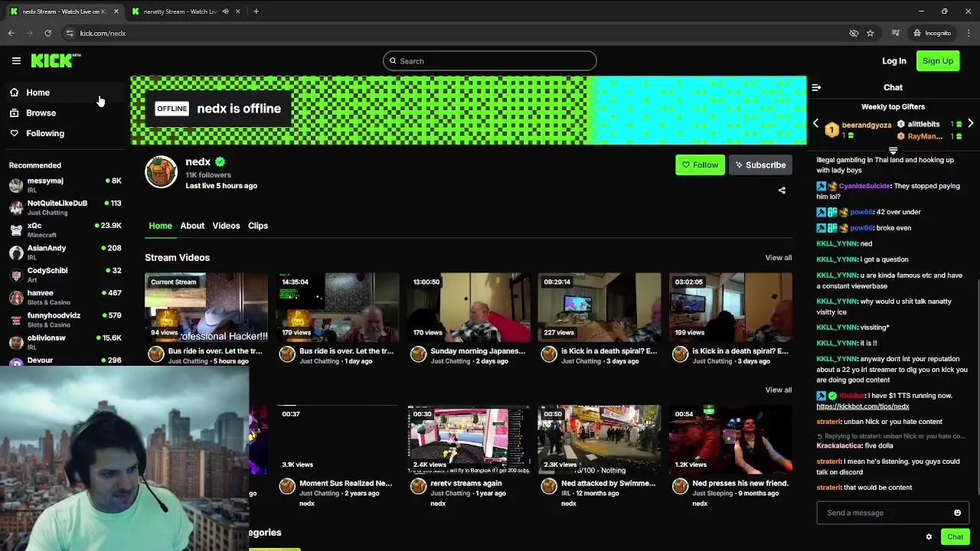Mute the nanatty Stream tab audio

tap(225, 11)
